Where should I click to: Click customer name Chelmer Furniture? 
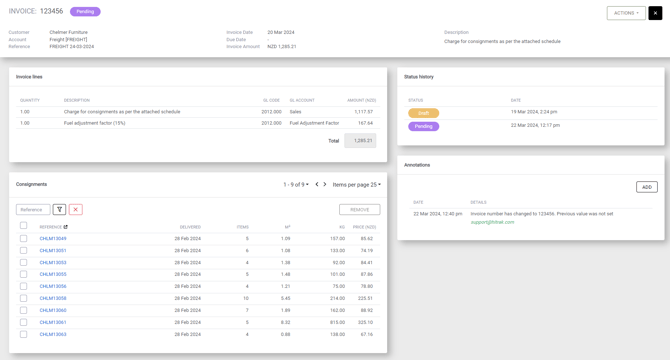68,32
